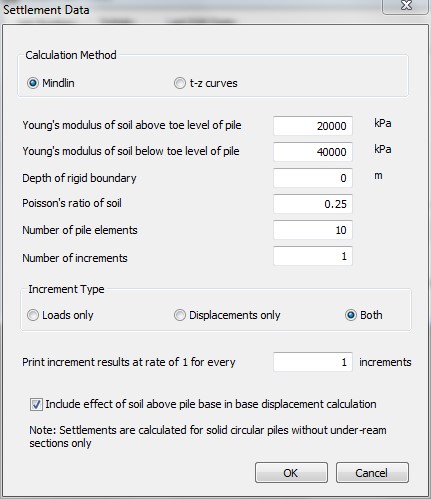
Task: Close the Settlement Data dialog
Action: 405,6
